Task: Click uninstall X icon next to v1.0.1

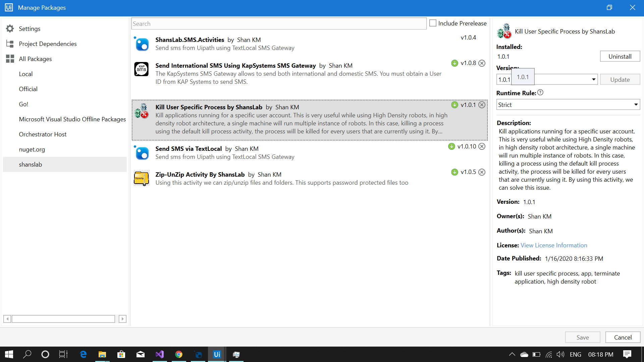Action: click(x=482, y=105)
